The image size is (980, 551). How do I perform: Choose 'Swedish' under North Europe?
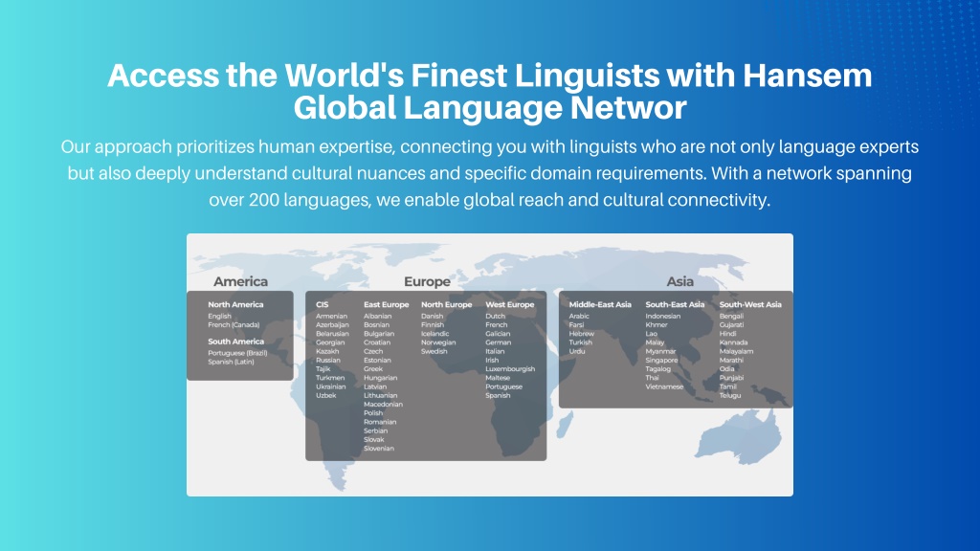point(434,351)
